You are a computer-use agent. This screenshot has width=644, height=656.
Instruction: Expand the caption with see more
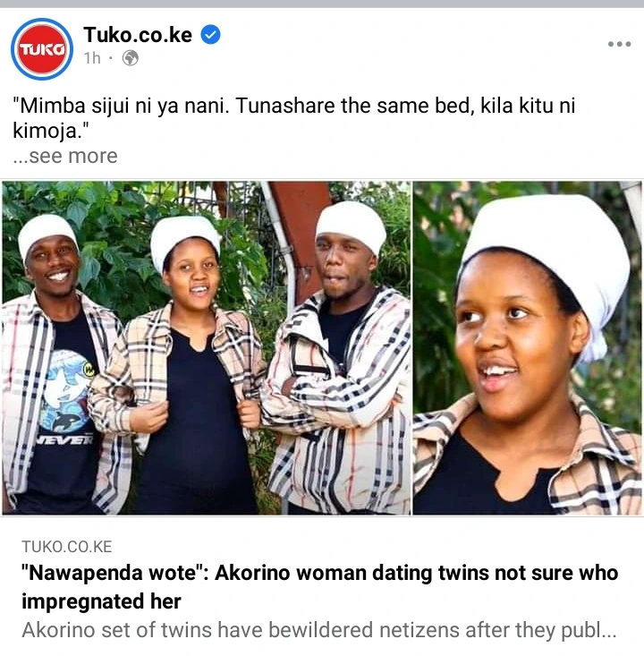[x=65, y=156]
